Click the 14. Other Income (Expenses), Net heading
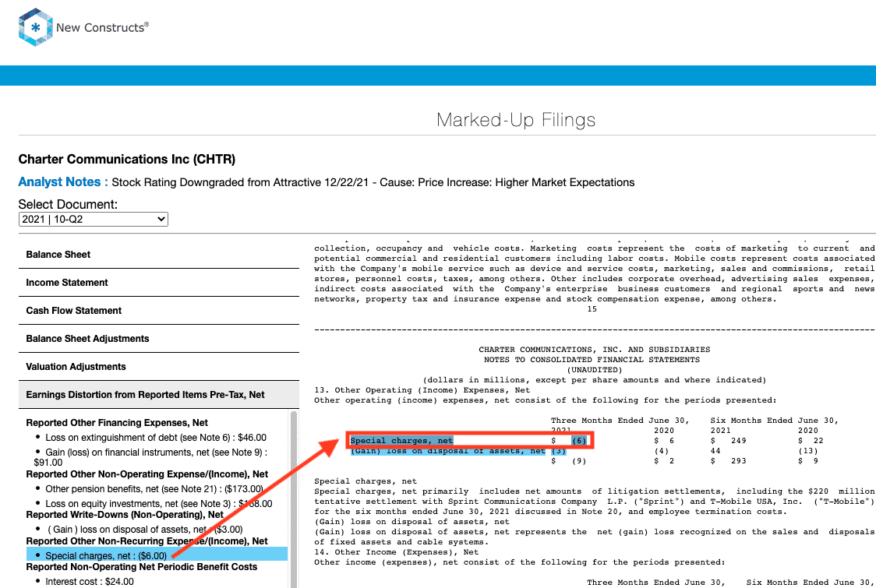The height and width of the screenshot is (588, 876). [396, 551]
